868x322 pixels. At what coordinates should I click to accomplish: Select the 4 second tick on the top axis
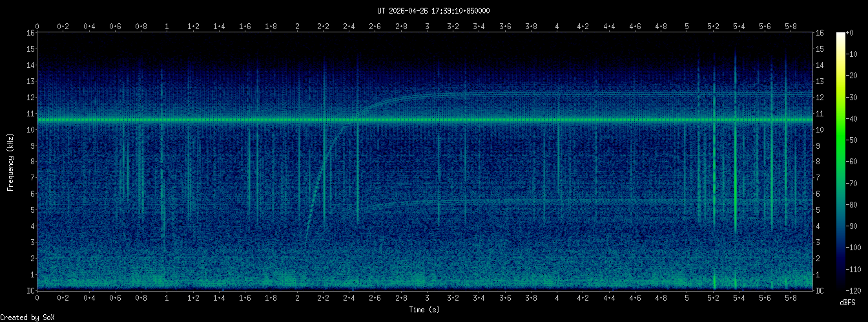[557, 27]
